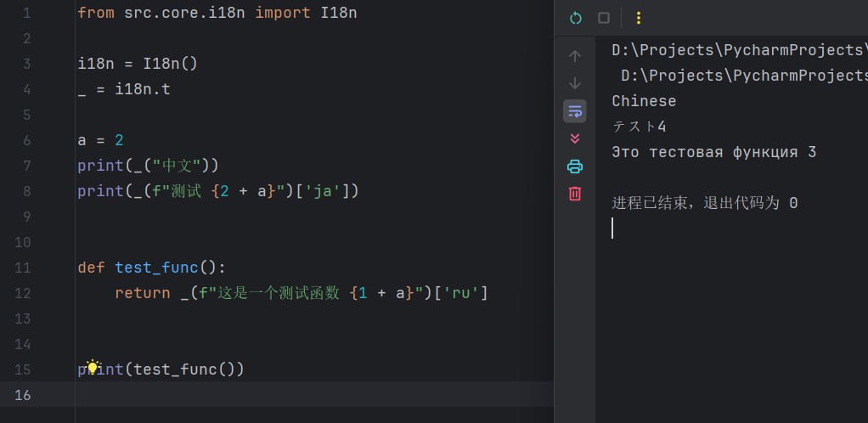Click line number 16 in the gutter
868x423 pixels.
pyautogui.click(x=23, y=395)
